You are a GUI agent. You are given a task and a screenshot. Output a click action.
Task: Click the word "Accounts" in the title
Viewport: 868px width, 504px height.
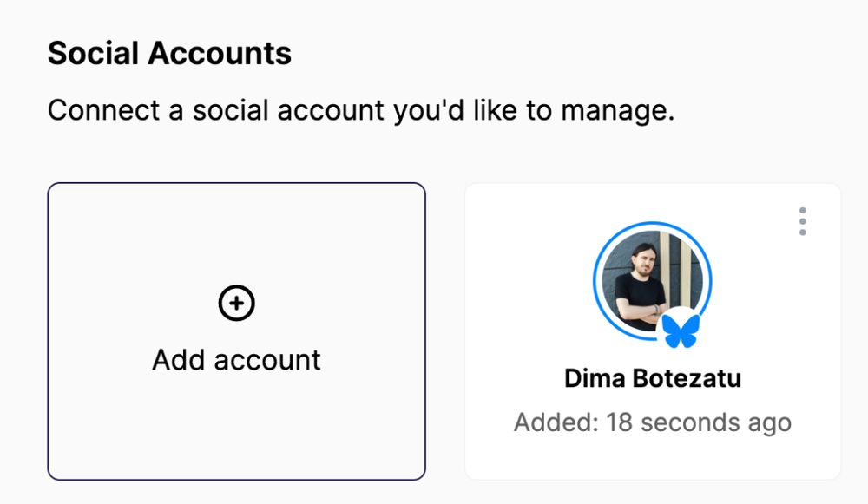(x=220, y=53)
